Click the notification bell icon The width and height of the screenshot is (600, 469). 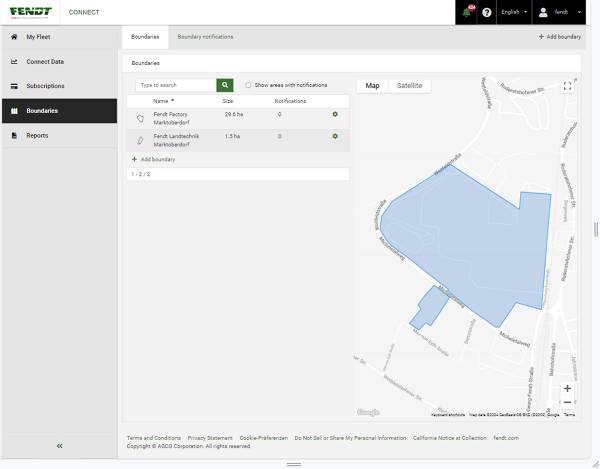pyautogui.click(x=469, y=12)
